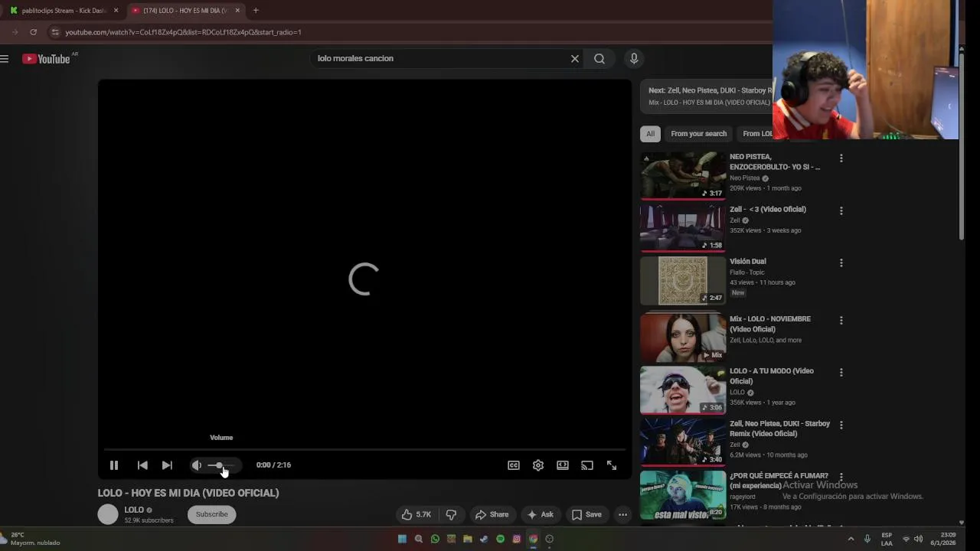Open options for LOLO - A TU MODO
980x551 pixels.
click(x=841, y=373)
